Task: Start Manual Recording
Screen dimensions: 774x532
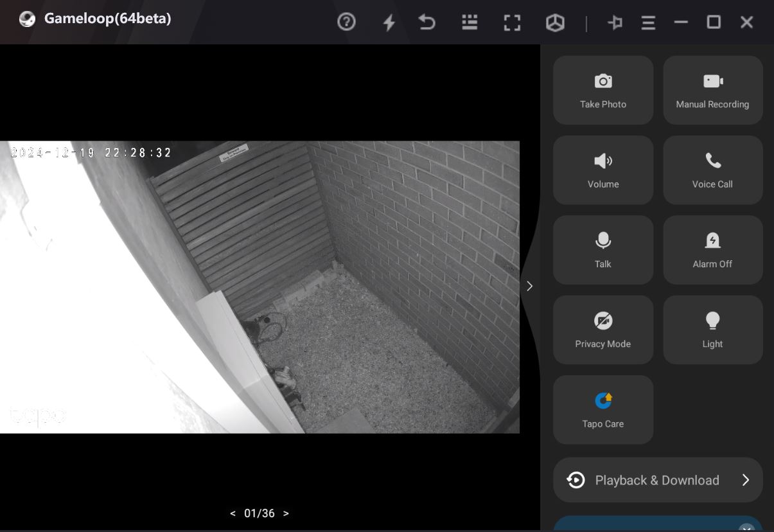Action: coord(712,90)
